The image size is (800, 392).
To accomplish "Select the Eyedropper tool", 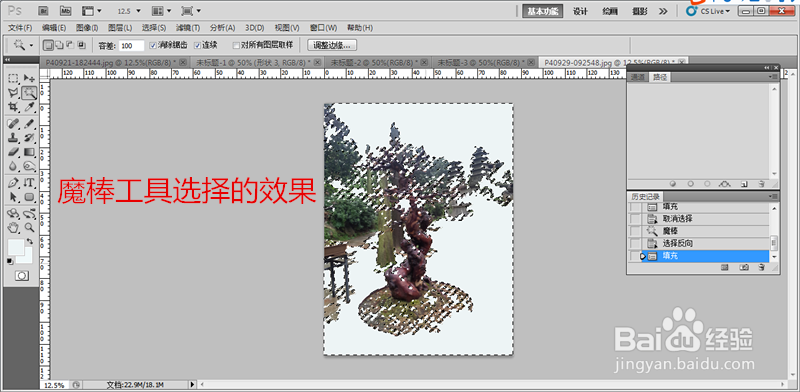I will pyautogui.click(x=29, y=107).
